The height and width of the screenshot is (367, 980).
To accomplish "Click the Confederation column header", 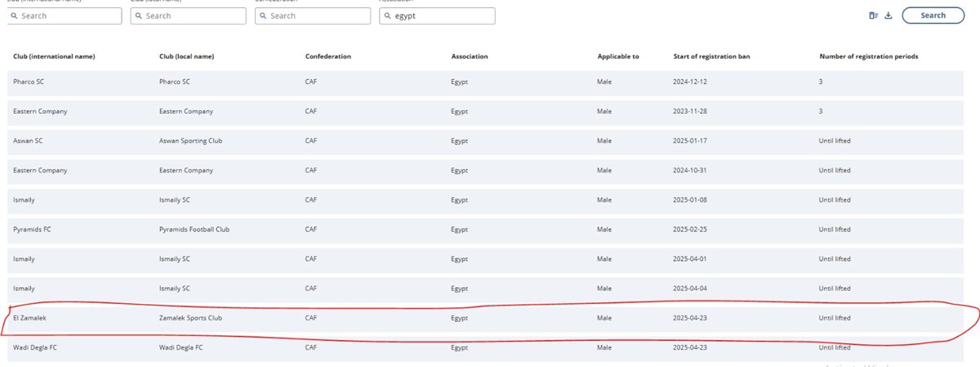I will pyautogui.click(x=328, y=56).
